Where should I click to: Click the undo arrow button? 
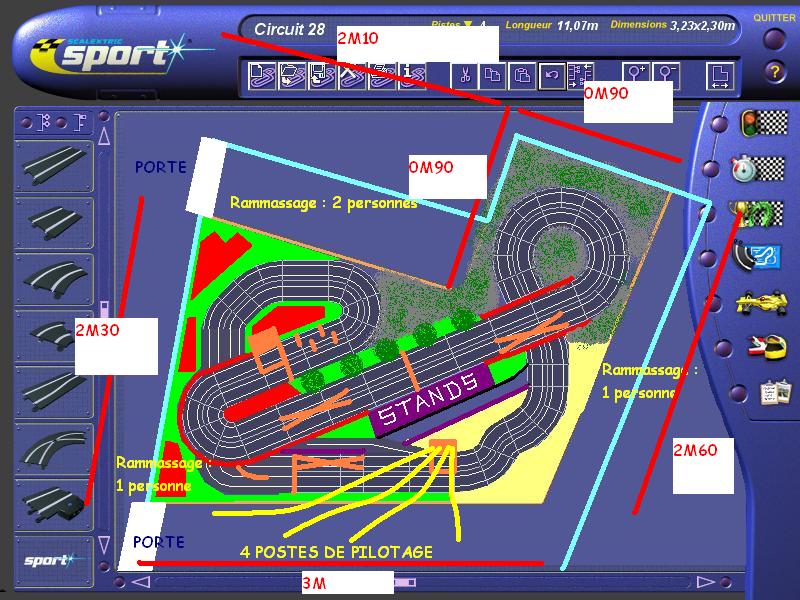(x=551, y=75)
